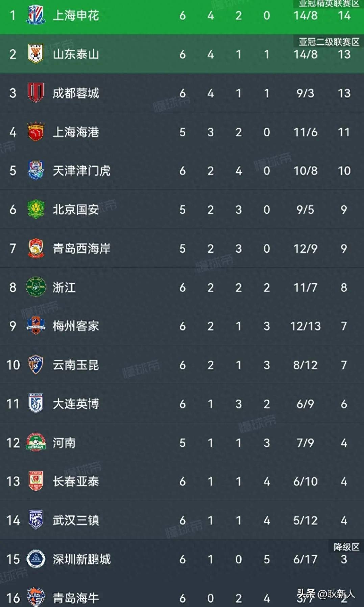This screenshot has height=607, width=364.
Task: Click the 头条 @耿新人 watermark
Action: click(326, 594)
